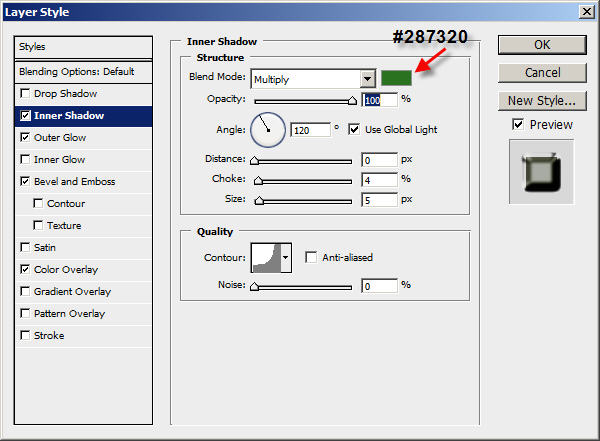The width and height of the screenshot is (600, 441).
Task: Click the Opacity value field
Action: (380, 100)
